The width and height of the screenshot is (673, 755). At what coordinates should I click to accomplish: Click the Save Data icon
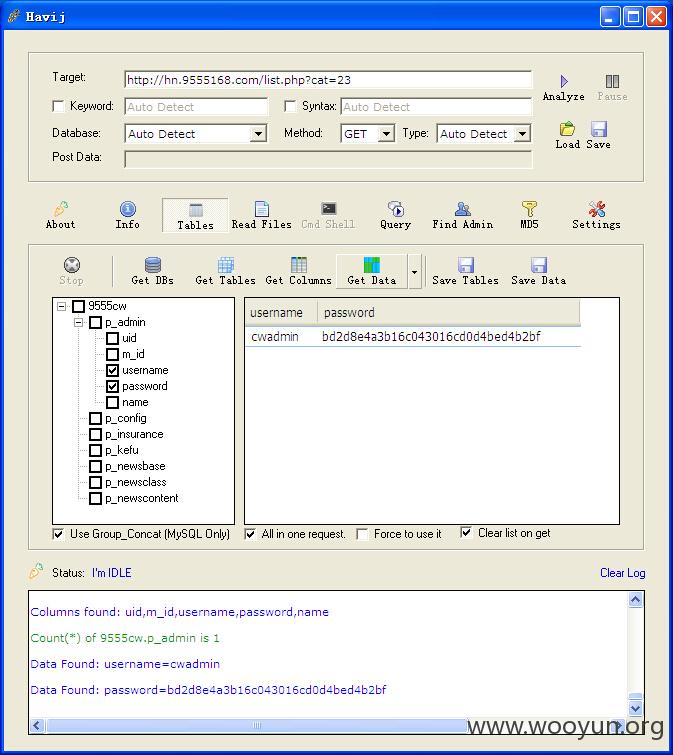click(x=539, y=265)
